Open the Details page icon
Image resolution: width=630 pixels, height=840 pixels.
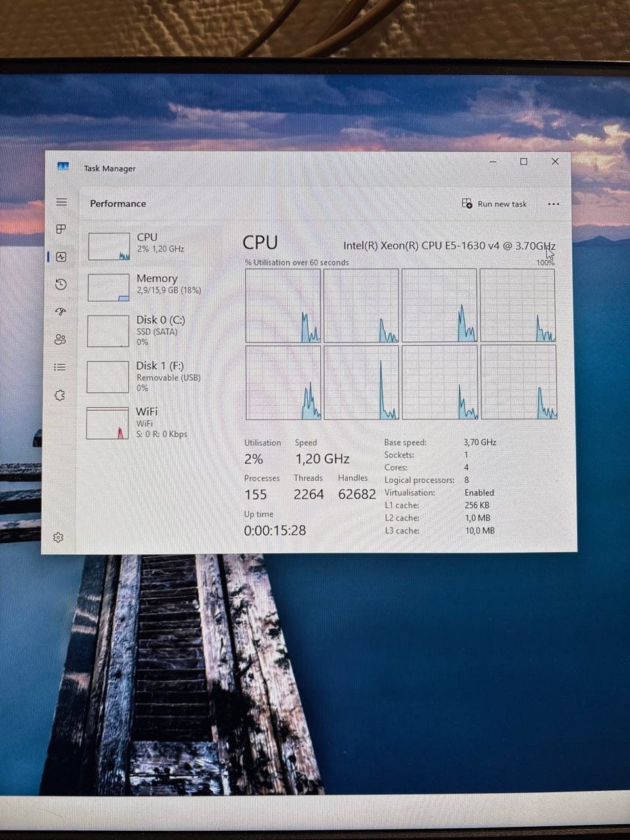click(x=60, y=367)
